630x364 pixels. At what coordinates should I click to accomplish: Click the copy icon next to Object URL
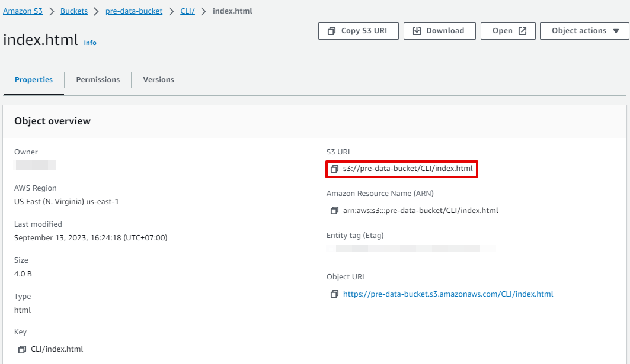point(334,294)
